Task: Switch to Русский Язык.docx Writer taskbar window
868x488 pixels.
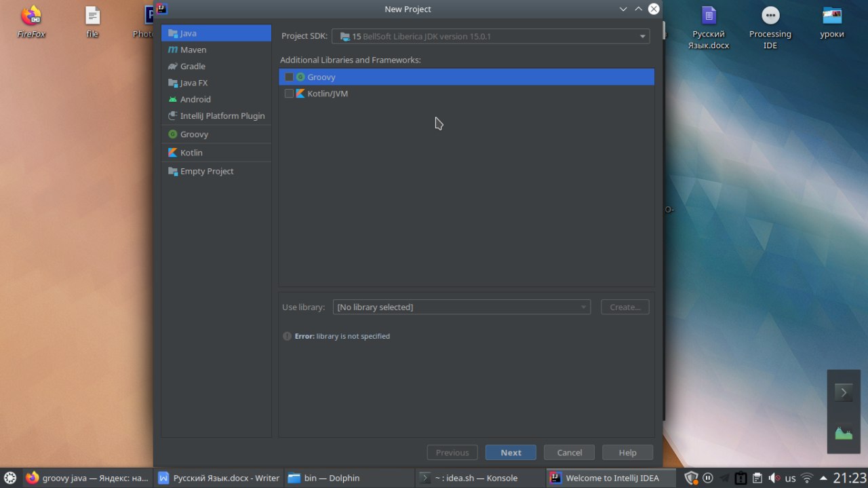Action: pos(218,478)
